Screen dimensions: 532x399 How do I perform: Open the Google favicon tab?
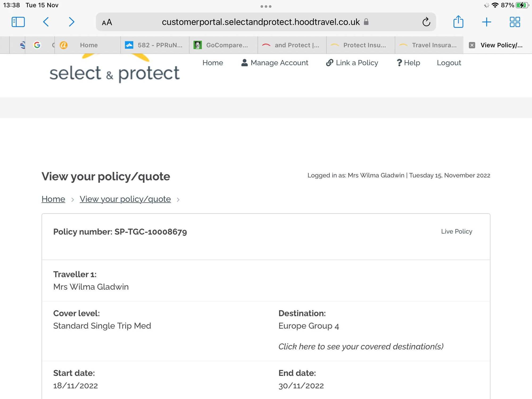pos(37,45)
